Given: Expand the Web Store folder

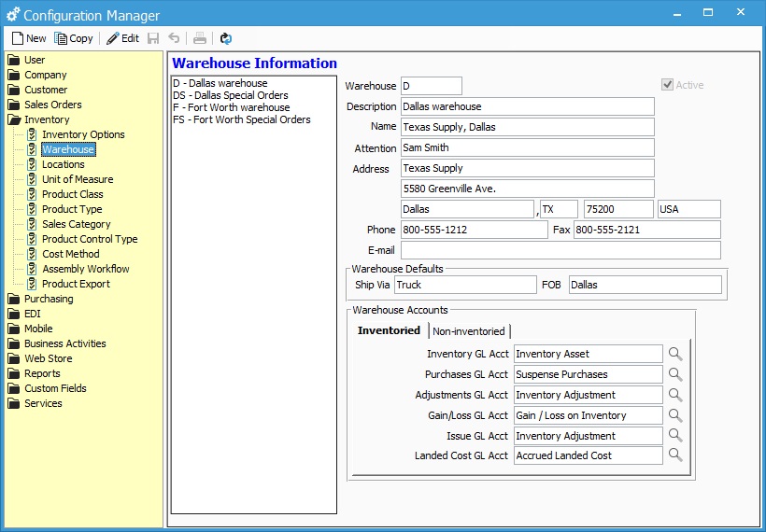Looking at the screenshot, I should point(14,358).
